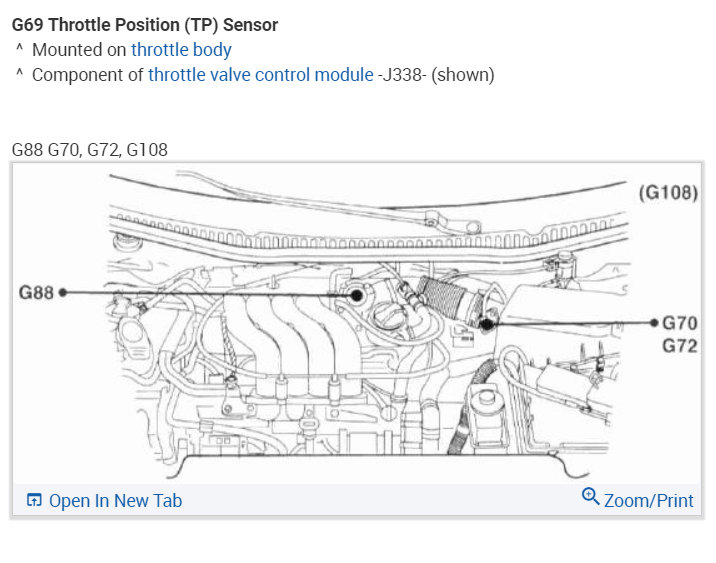Image resolution: width=716 pixels, height=563 pixels.
Task: Click the caret before "Component of"
Action: 18,75
